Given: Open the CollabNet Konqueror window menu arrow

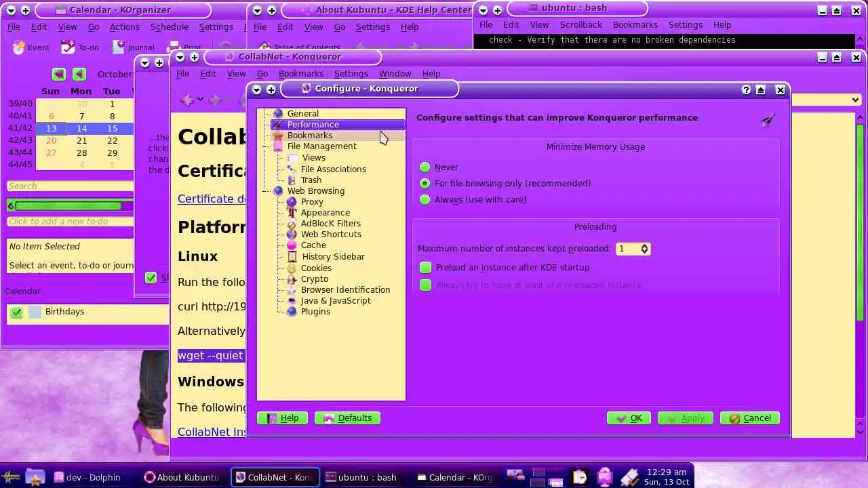Looking at the screenshot, I should point(180,58).
